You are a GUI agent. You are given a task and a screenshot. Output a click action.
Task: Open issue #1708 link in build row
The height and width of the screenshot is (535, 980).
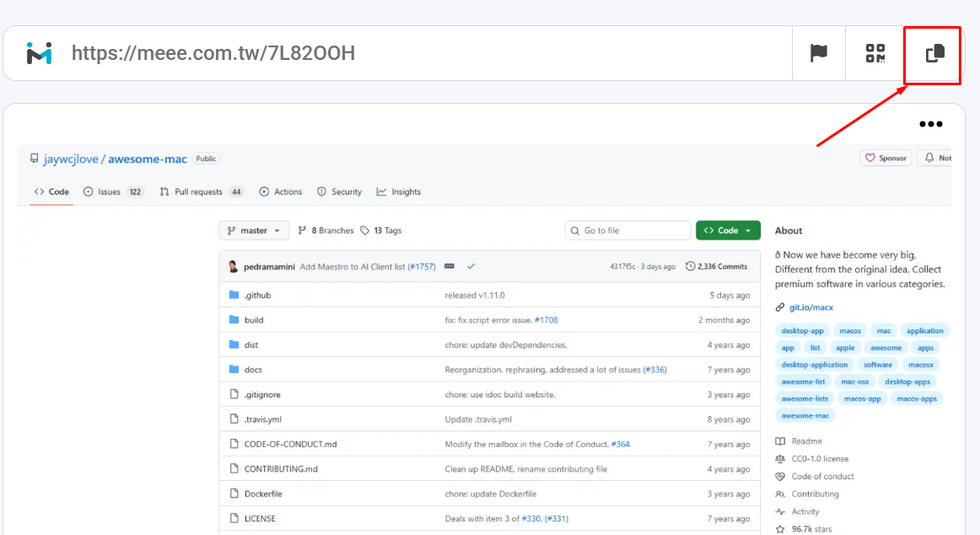[x=547, y=320]
